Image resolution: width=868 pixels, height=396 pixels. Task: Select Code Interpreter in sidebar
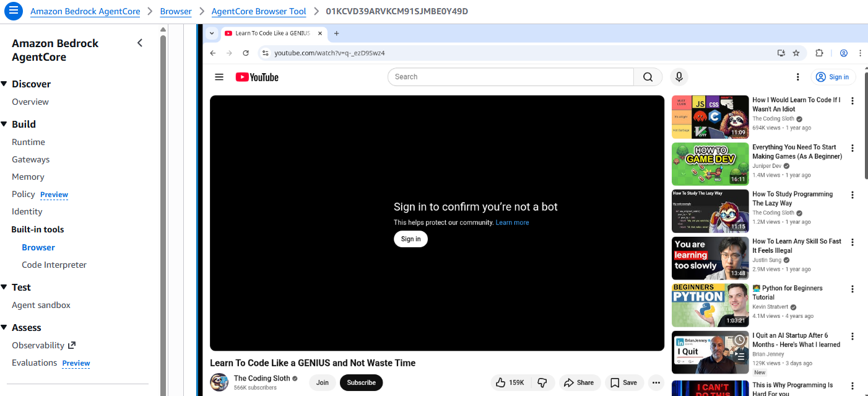54,265
